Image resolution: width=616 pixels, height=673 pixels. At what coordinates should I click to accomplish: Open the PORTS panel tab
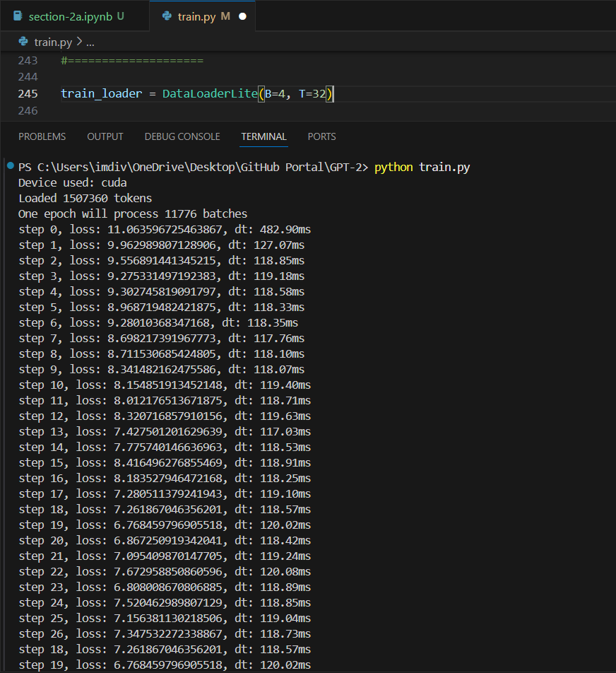[x=321, y=136]
